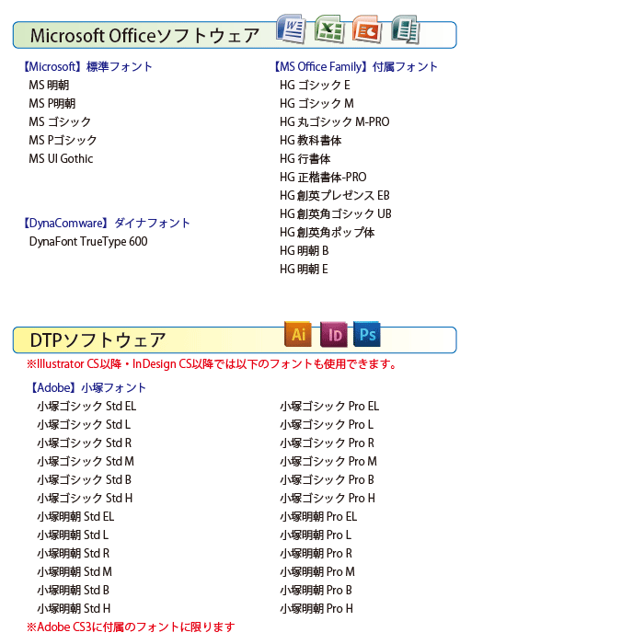Click the Microsoft Word icon
This screenshot has width=644, height=644.
pyautogui.click(x=292, y=29)
